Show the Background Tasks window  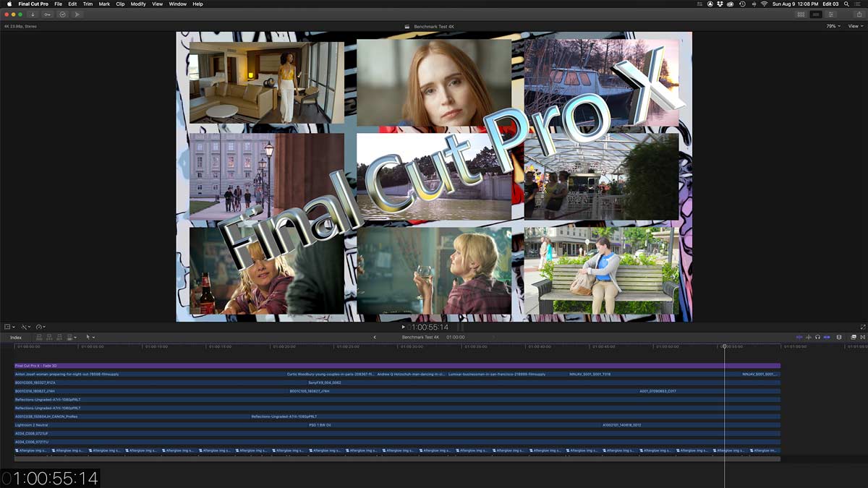tap(62, 14)
